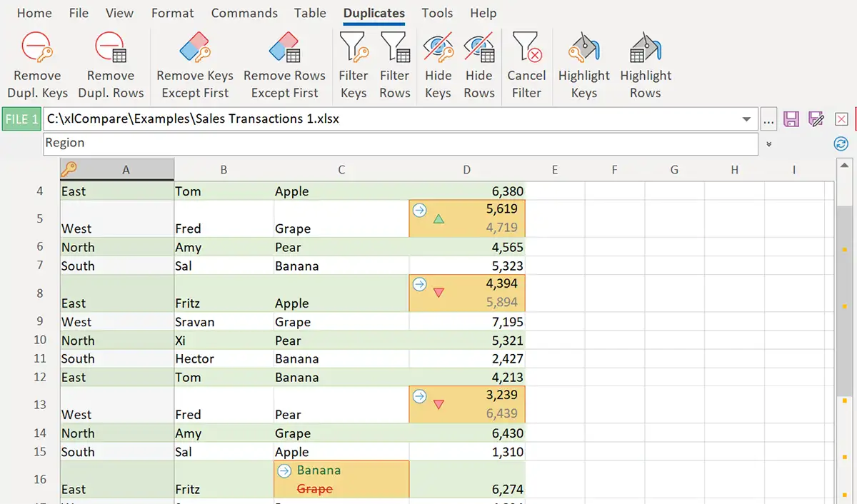
Task: Toggle Highlight Keys paint bucket
Action: [583, 48]
